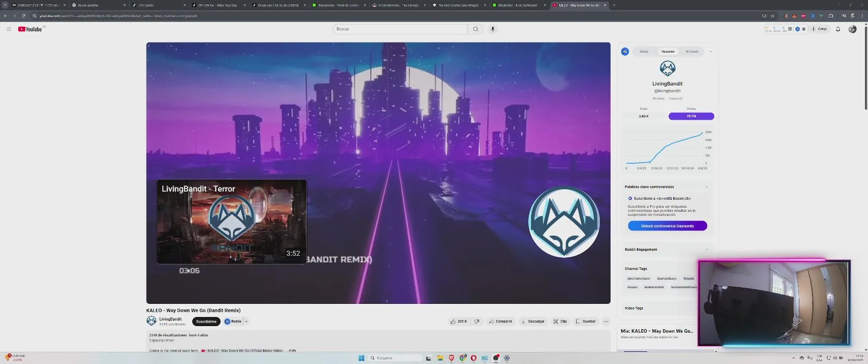Screen dimensions: 868x364
Task: Open the vidIQ toolbar hamburger icon
Action: [x=804, y=29]
